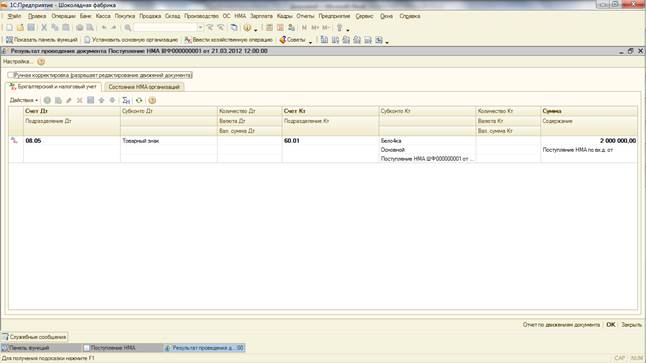Click the green Refresh icon in table toolbar
The height and width of the screenshot is (363, 646).
139,101
